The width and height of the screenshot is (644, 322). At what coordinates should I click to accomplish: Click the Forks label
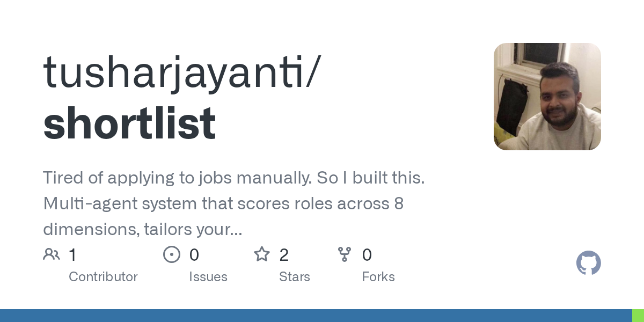tap(378, 277)
